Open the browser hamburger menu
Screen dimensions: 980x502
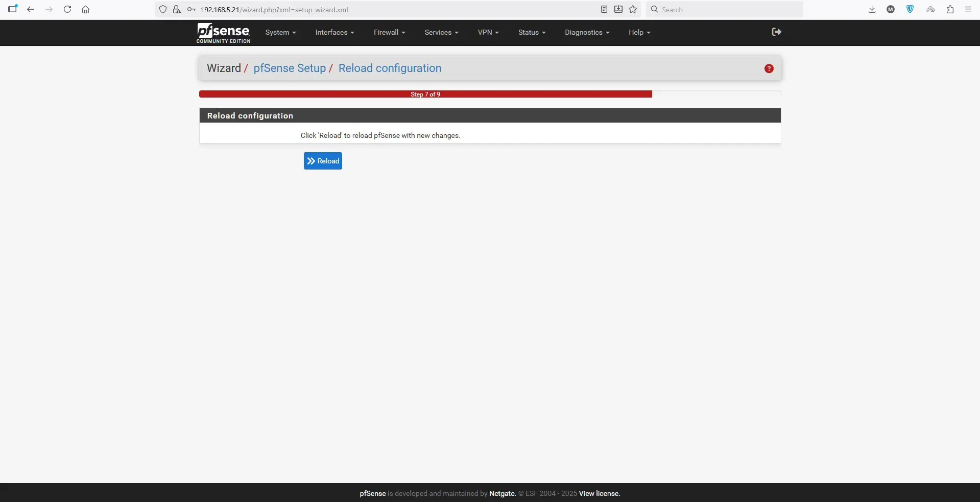(x=968, y=9)
